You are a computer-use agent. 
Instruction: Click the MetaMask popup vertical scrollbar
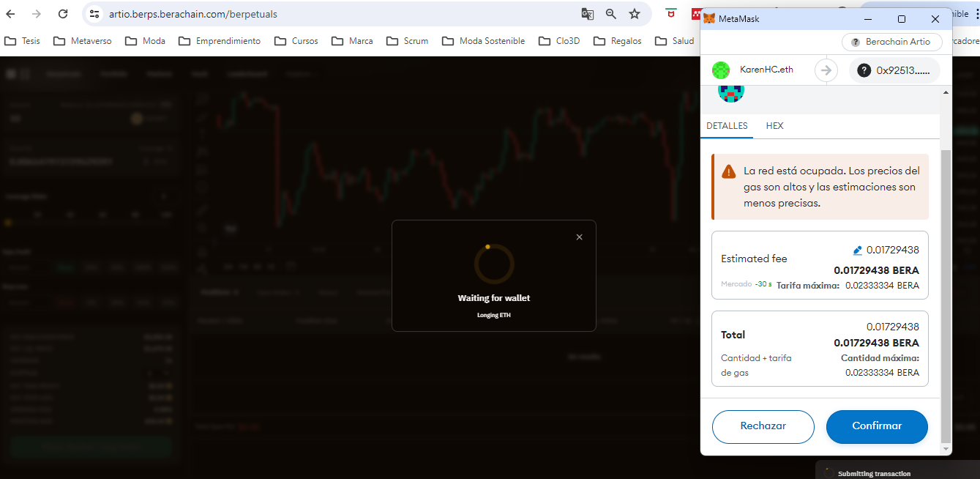point(946,297)
